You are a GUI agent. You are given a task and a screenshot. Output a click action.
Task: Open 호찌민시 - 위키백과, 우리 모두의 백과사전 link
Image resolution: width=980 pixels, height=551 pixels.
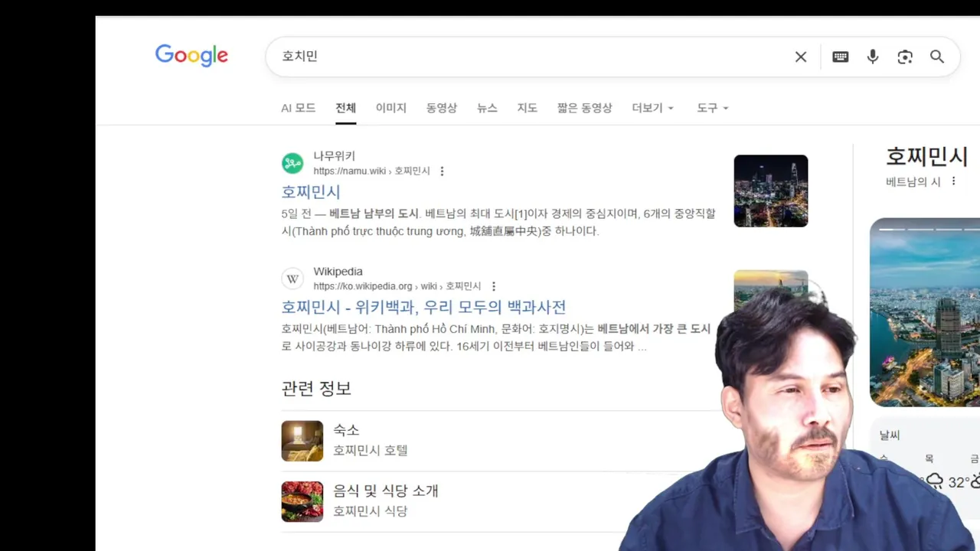[423, 307]
